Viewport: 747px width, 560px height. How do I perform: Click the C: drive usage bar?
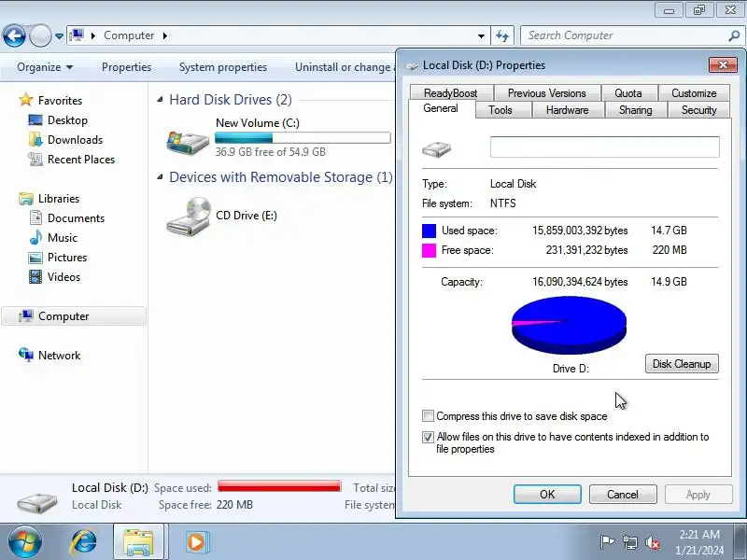[303, 138]
